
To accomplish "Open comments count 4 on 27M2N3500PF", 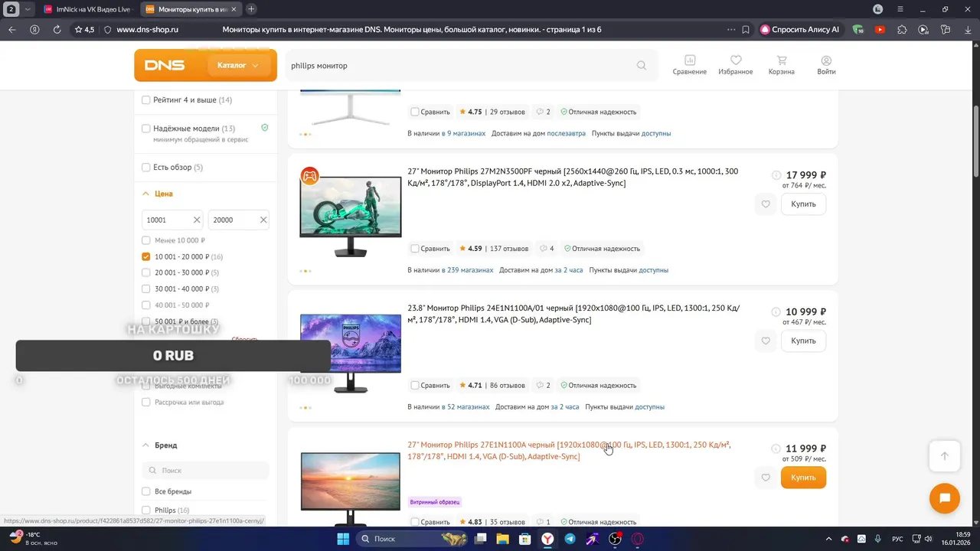I will [547, 249].
